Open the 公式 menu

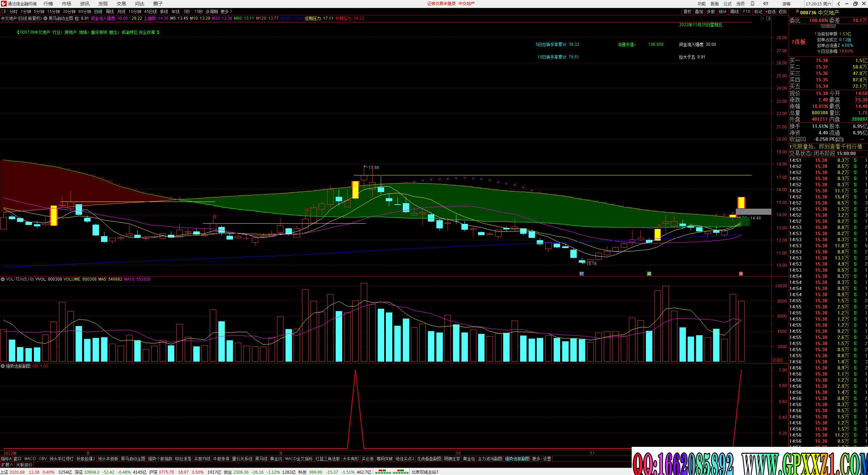[728, 4]
